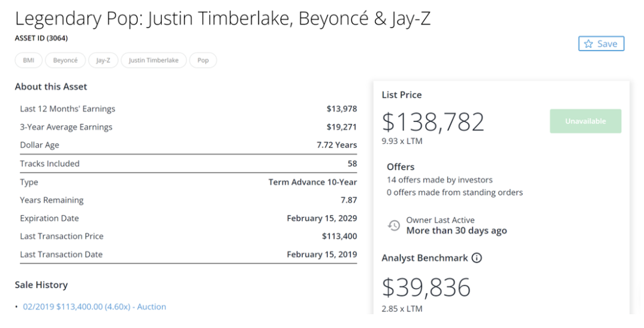This screenshot has width=644, height=328.
Task: Open the 02/2019 auction sale history link
Action: point(94,306)
